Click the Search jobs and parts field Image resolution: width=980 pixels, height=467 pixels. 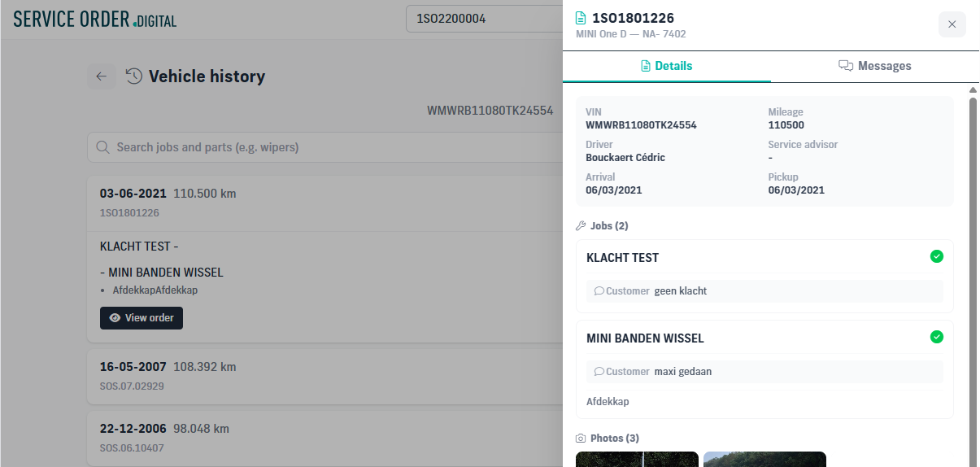pyautogui.click(x=325, y=147)
